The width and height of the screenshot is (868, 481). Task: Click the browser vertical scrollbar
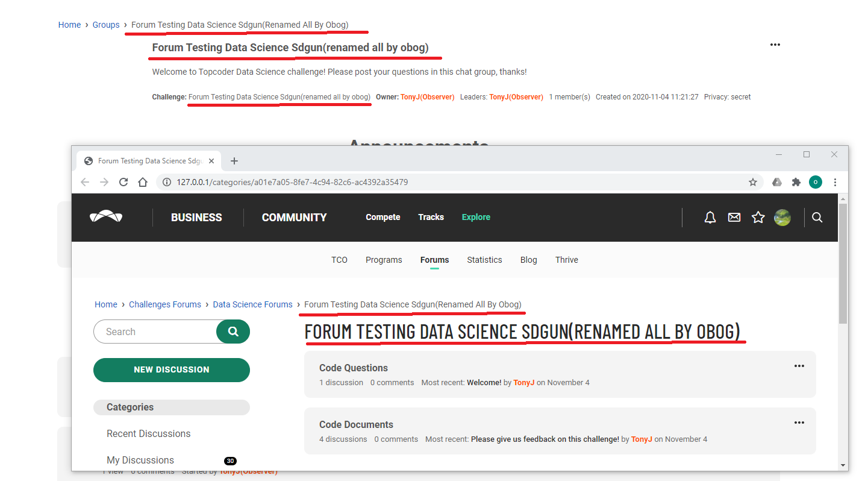point(843,263)
